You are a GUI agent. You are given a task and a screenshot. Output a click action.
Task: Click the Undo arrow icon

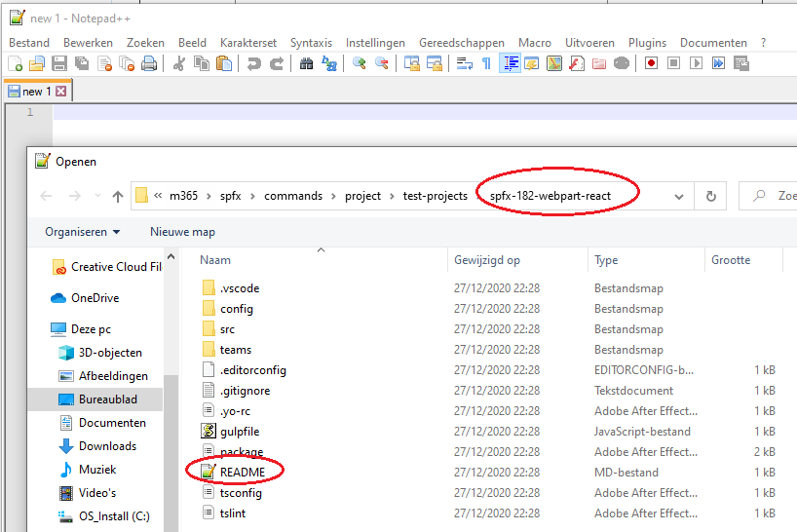click(253, 63)
